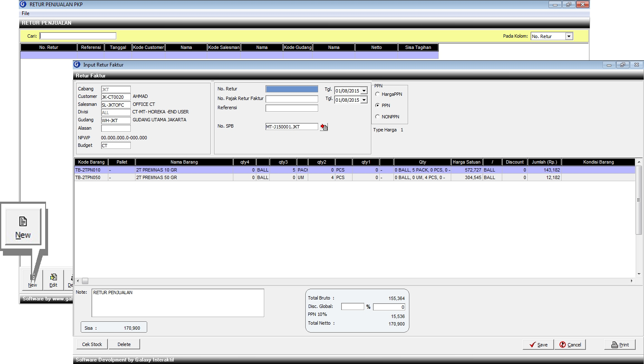Click the Galaxy logo on Input Retur Faktur
This screenshot has height=364, width=644.
point(77,65)
